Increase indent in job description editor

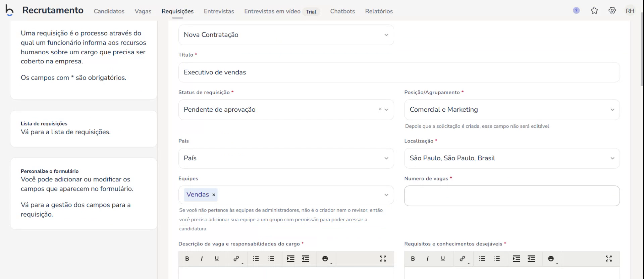coord(291,259)
